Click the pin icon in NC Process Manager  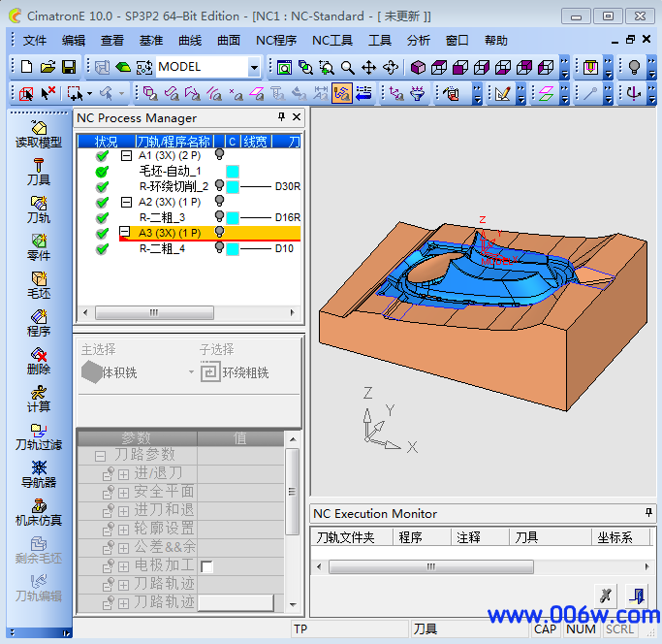[x=282, y=117]
